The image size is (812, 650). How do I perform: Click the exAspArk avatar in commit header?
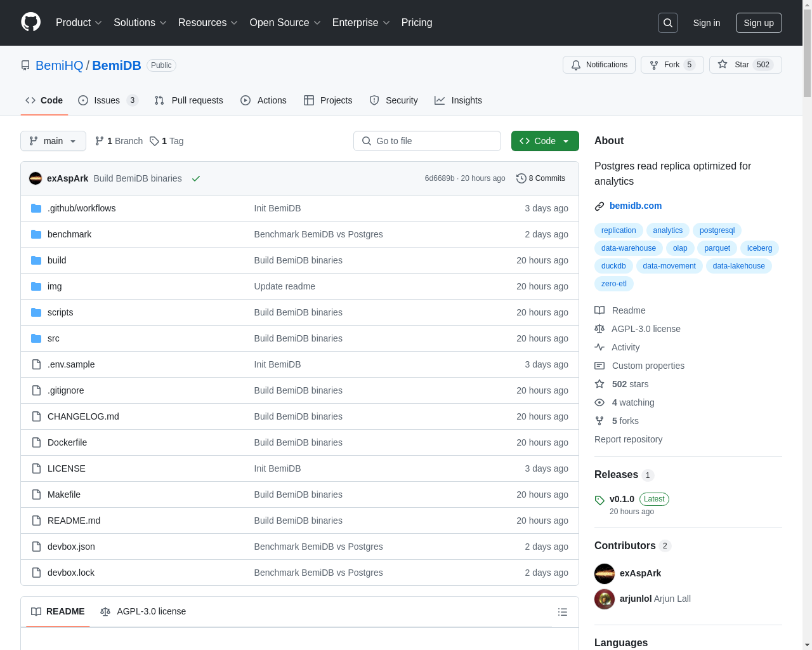point(36,178)
